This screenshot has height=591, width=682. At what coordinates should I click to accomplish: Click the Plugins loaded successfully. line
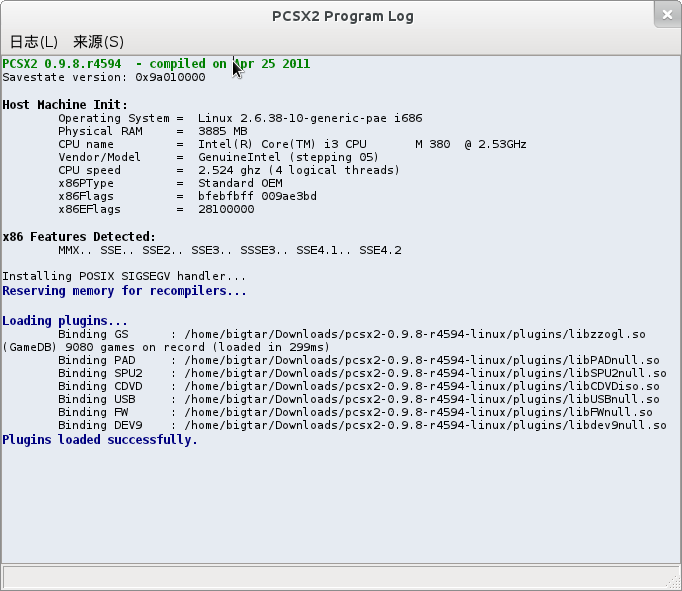tap(100, 440)
